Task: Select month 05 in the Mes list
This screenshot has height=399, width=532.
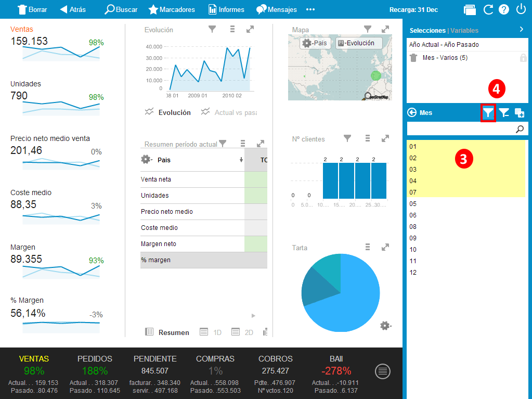Action: pos(413,204)
